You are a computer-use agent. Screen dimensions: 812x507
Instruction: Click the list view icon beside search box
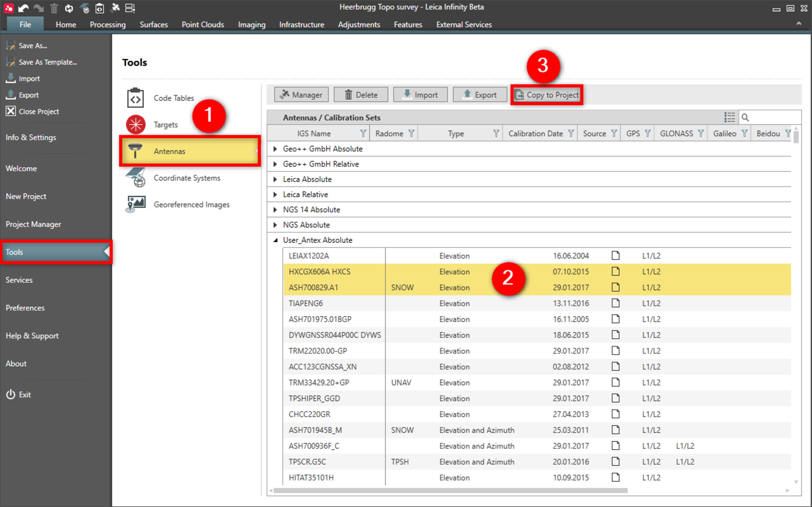click(x=729, y=117)
